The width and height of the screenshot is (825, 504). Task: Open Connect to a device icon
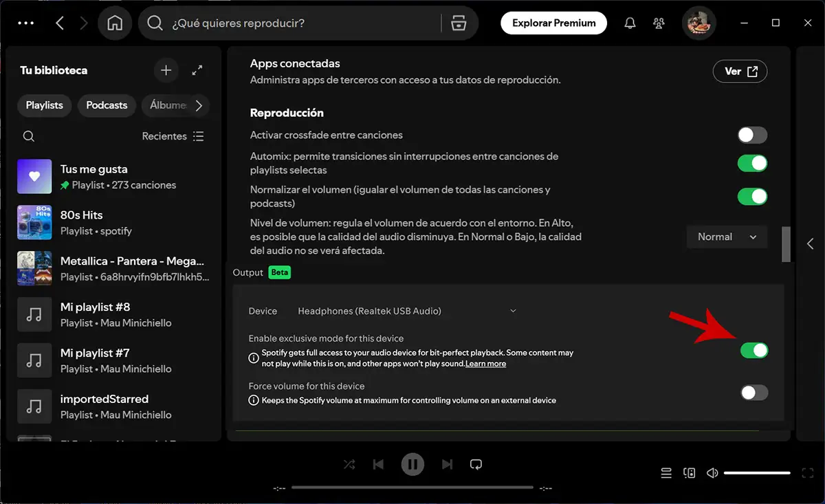click(689, 472)
